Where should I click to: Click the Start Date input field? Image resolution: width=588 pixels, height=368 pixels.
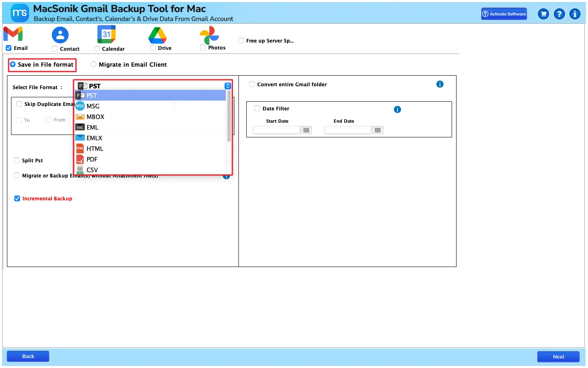(x=276, y=130)
